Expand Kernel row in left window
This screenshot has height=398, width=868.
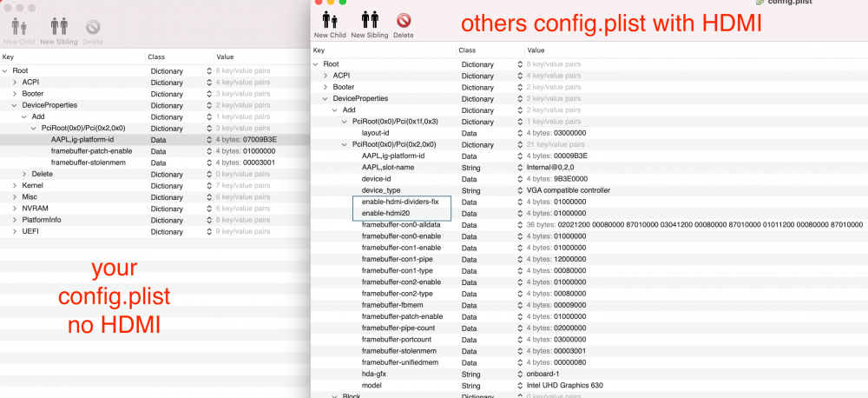pyautogui.click(x=15, y=186)
